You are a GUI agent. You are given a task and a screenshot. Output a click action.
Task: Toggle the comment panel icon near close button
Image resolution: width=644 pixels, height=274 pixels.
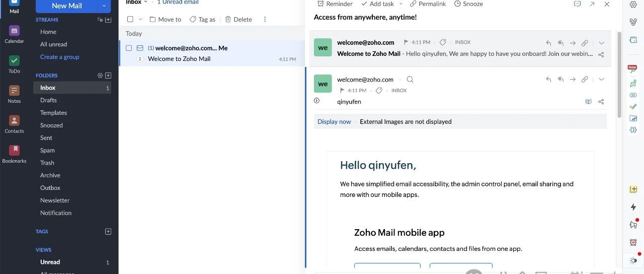coord(578,4)
